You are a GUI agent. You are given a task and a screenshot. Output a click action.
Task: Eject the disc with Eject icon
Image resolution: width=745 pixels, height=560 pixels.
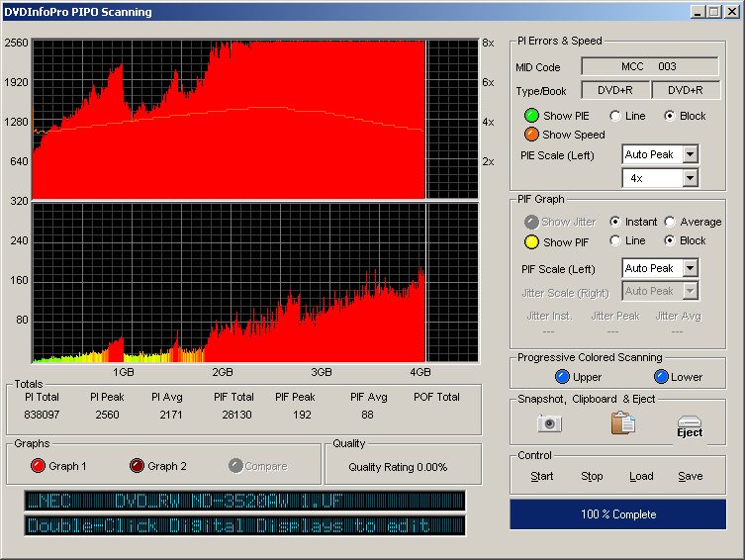point(690,426)
